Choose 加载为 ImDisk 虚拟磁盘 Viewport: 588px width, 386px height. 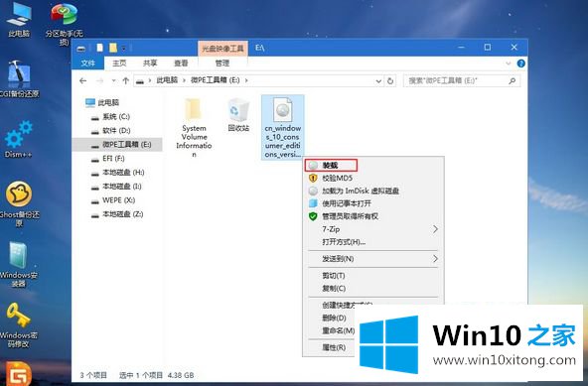click(373, 191)
